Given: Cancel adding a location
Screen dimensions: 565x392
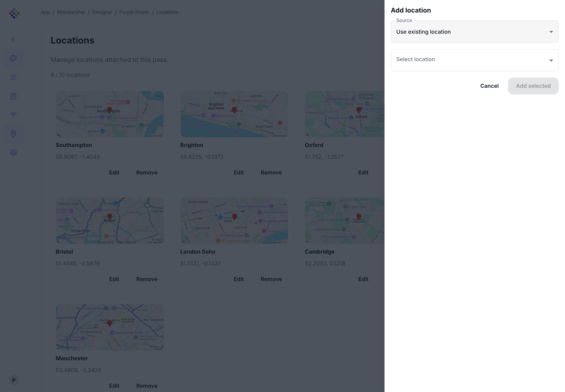Looking at the screenshot, I should (x=489, y=86).
